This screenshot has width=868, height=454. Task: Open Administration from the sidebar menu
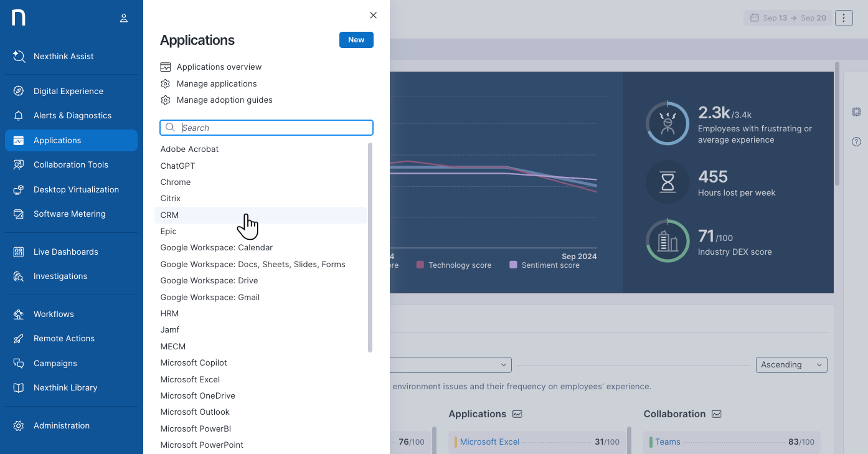pos(61,426)
